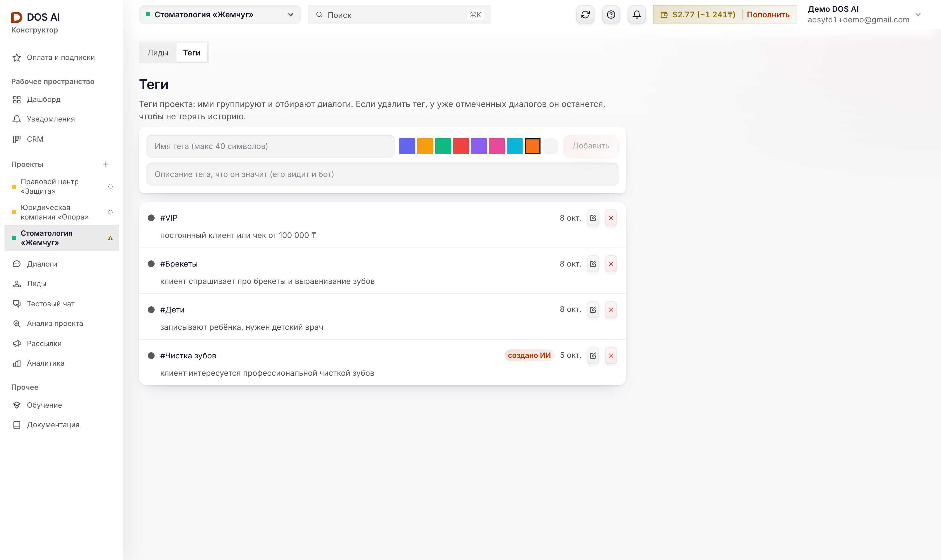941x560 pixels.
Task: Open Рассылки in the sidebar
Action: tap(61, 343)
